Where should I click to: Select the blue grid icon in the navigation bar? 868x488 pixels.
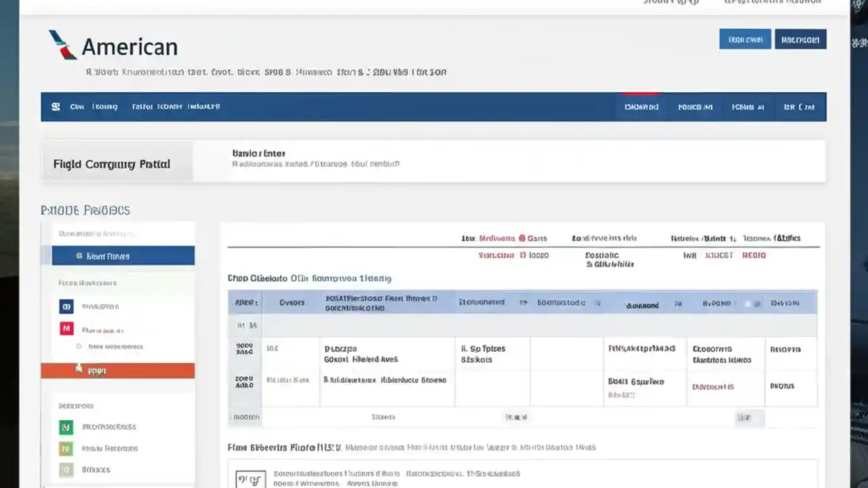pos(56,106)
